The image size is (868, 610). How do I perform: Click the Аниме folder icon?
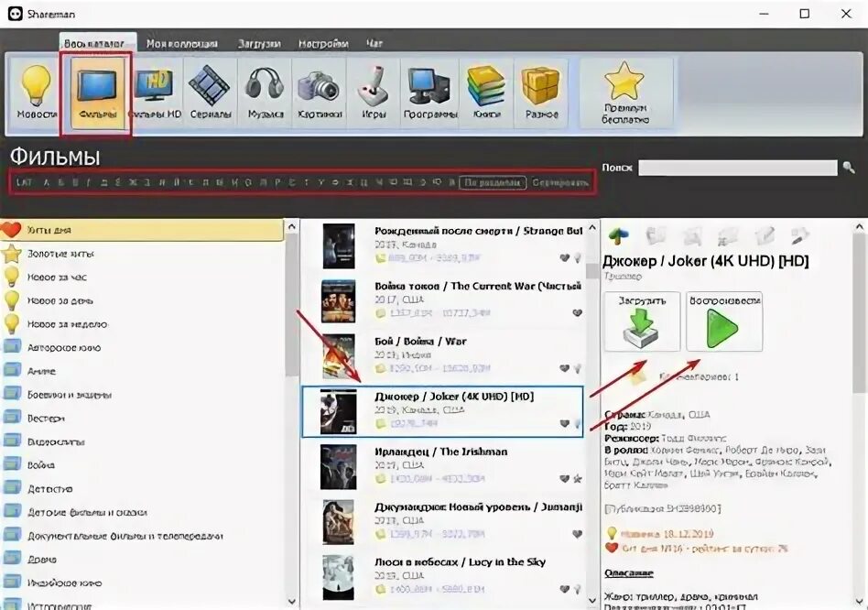pos(12,371)
